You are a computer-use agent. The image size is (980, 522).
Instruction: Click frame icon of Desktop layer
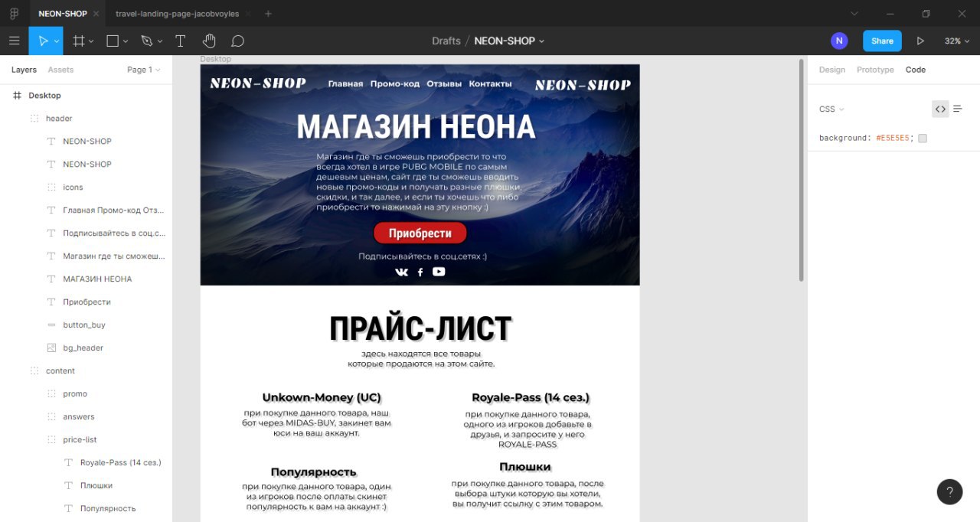click(17, 95)
